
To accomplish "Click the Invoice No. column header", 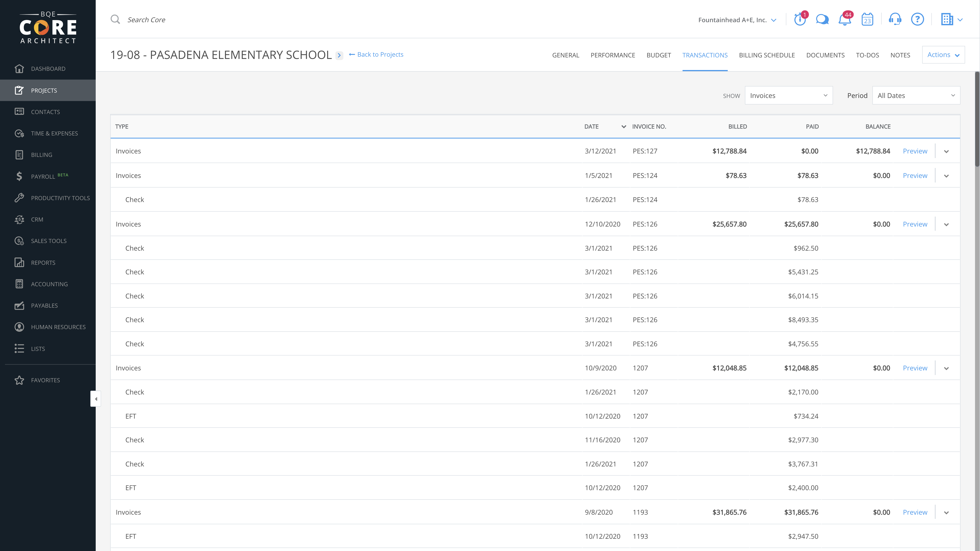I will pos(649,126).
